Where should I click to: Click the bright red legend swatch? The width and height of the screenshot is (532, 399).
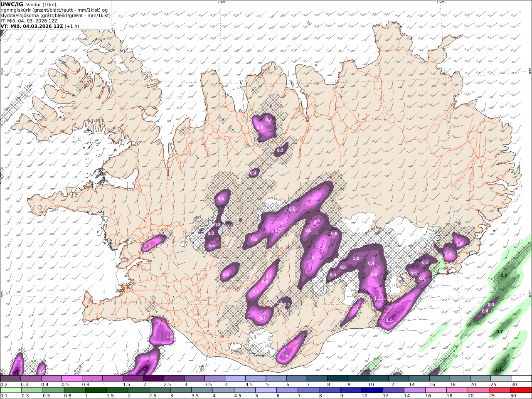click(x=521, y=390)
